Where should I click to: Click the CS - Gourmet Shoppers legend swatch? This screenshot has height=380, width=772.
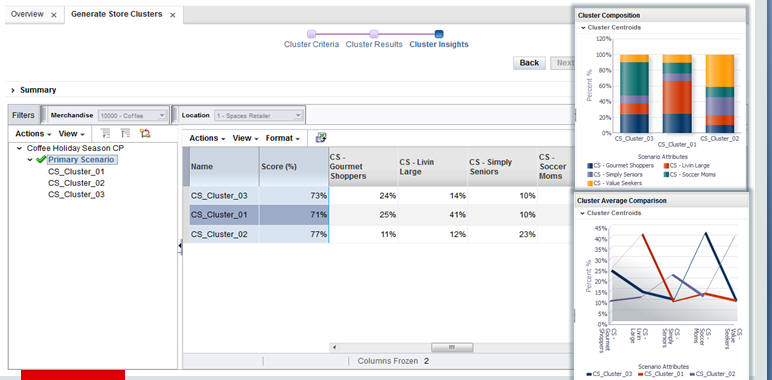[x=590, y=166]
